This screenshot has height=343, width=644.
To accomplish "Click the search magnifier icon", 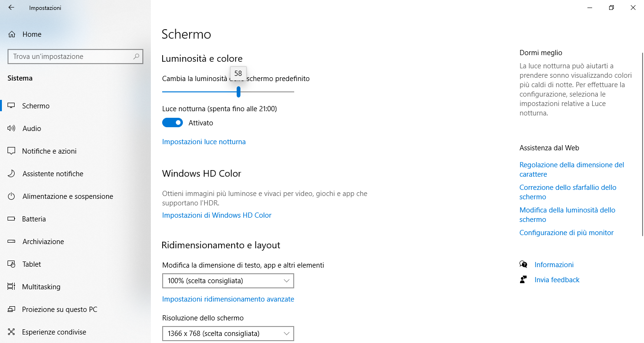I will tap(136, 57).
